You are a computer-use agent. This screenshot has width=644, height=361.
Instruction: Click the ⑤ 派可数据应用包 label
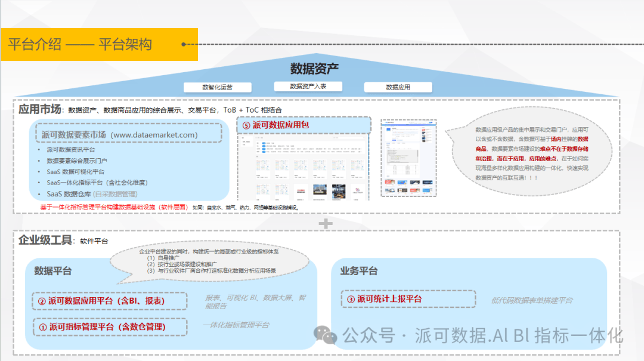[x=304, y=125]
